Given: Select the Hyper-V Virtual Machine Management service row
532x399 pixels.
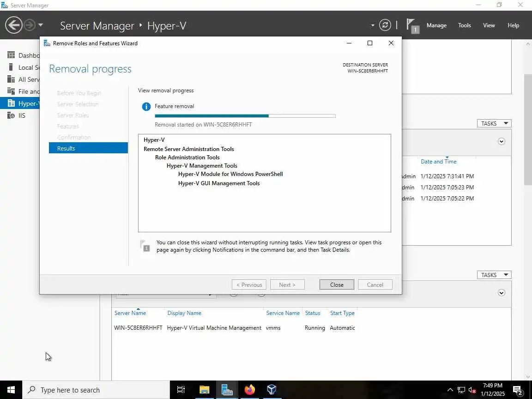Looking at the screenshot, I should (x=235, y=328).
